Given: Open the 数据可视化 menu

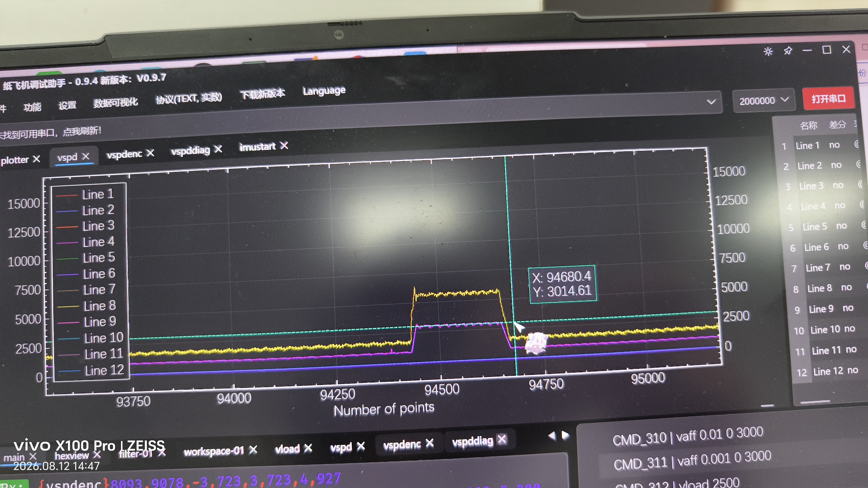Looking at the screenshot, I should coord(115,103).
